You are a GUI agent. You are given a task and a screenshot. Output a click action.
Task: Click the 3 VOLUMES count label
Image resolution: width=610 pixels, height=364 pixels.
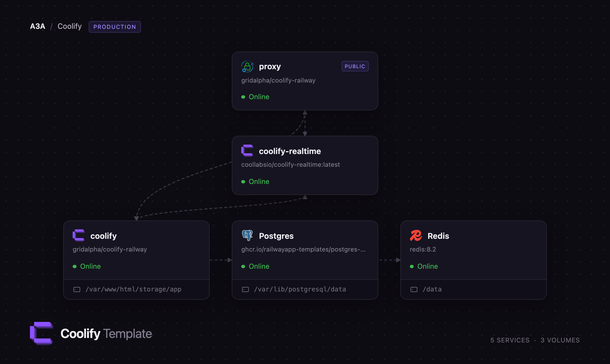coord(560,340)
